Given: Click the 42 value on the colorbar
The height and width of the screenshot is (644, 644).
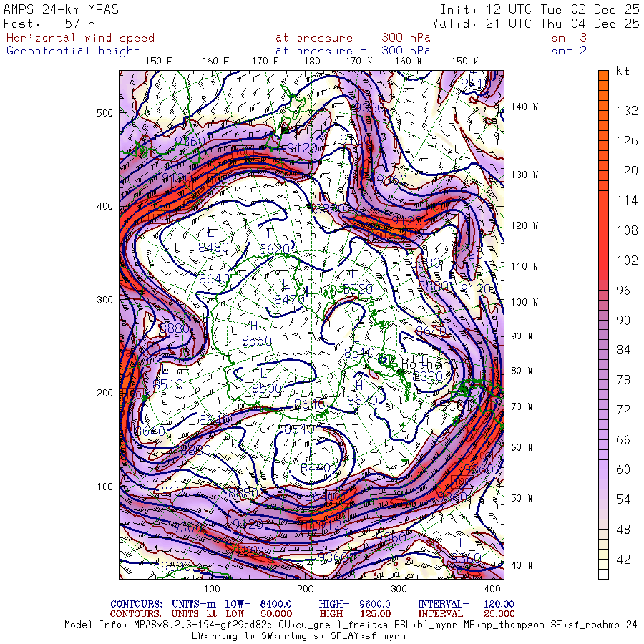Looking at the screenshot, I should (x=623, y=560).
